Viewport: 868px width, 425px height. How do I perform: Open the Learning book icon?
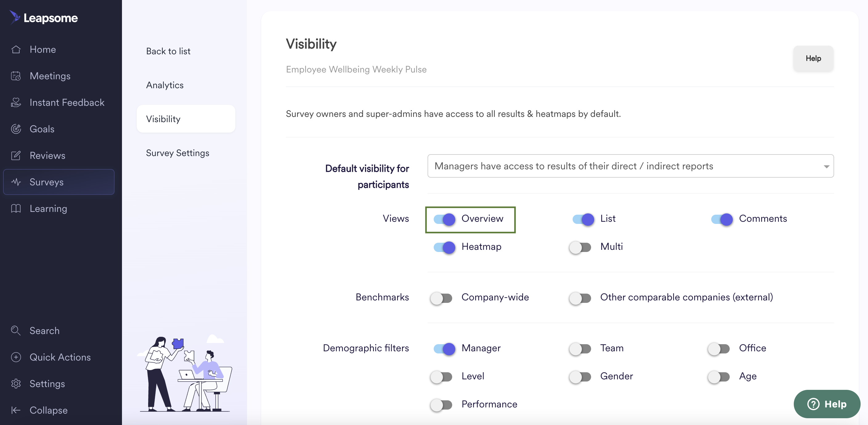16,208
